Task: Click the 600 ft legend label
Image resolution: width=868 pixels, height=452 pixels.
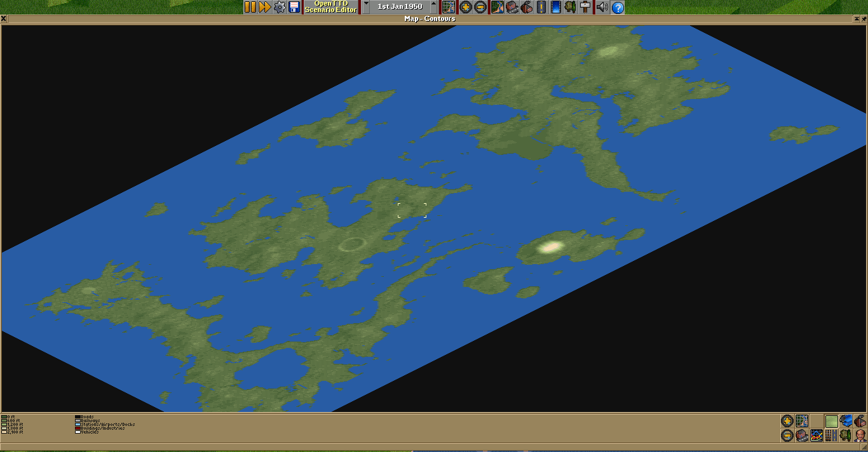Action: (x=14, y=421)
